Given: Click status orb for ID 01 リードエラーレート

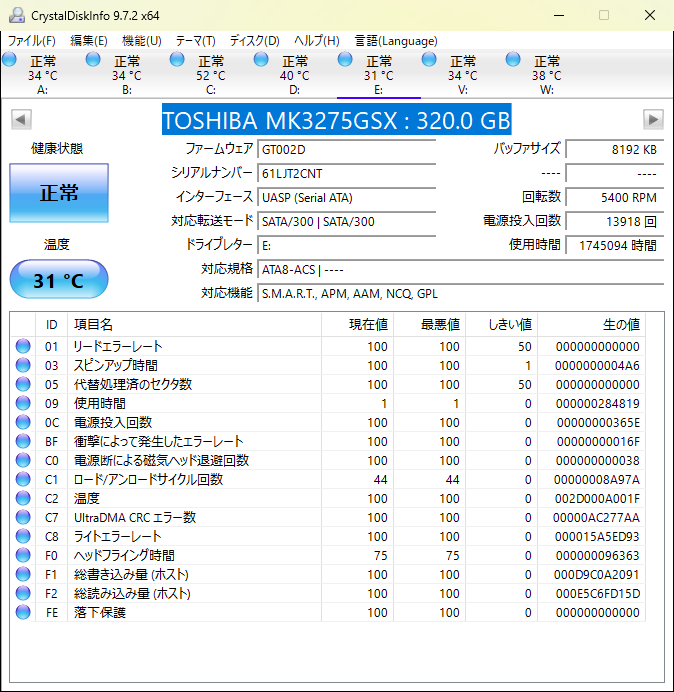Looking at the screenshot, I should 23,346.
